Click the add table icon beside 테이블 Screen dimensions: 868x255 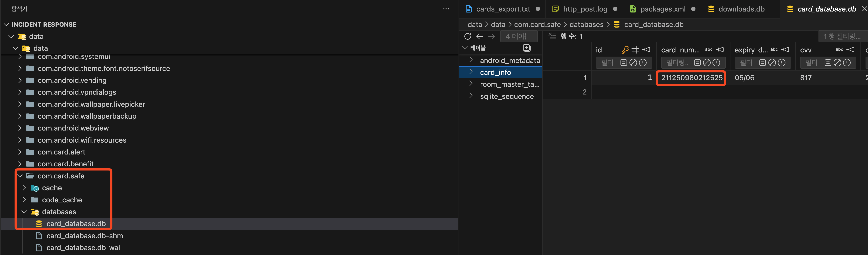click(x=527, y=48)
